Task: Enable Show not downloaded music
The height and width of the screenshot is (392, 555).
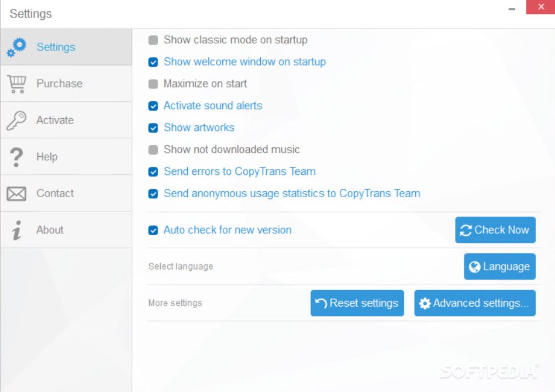Action: tap(153, 150)
